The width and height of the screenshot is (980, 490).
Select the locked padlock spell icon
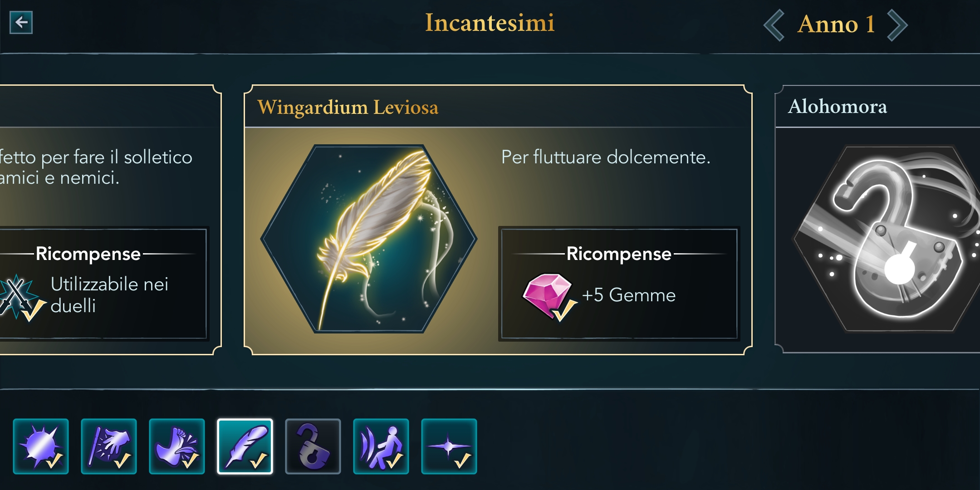click(x=313, y=446)
